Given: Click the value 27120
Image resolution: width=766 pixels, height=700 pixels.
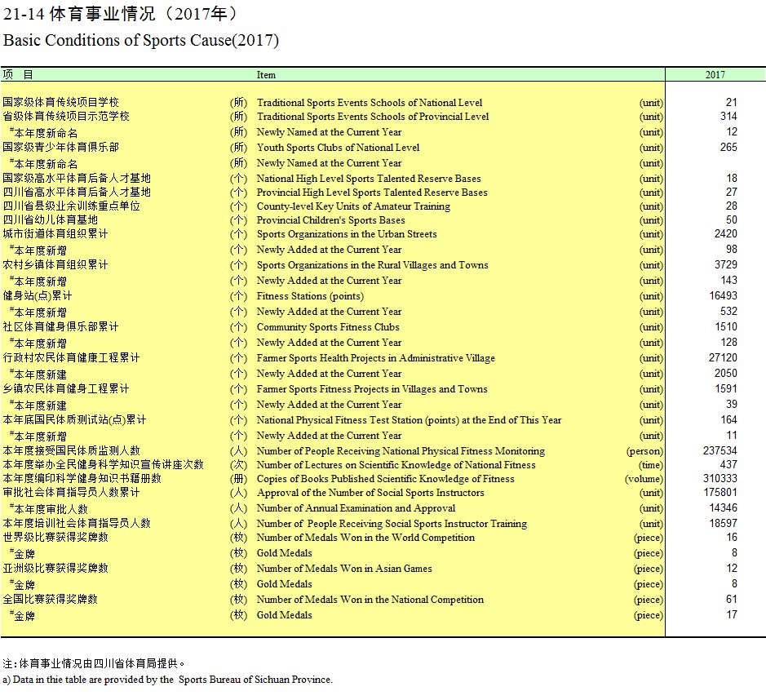Looking at the screenshot, I should coord(723,358).
